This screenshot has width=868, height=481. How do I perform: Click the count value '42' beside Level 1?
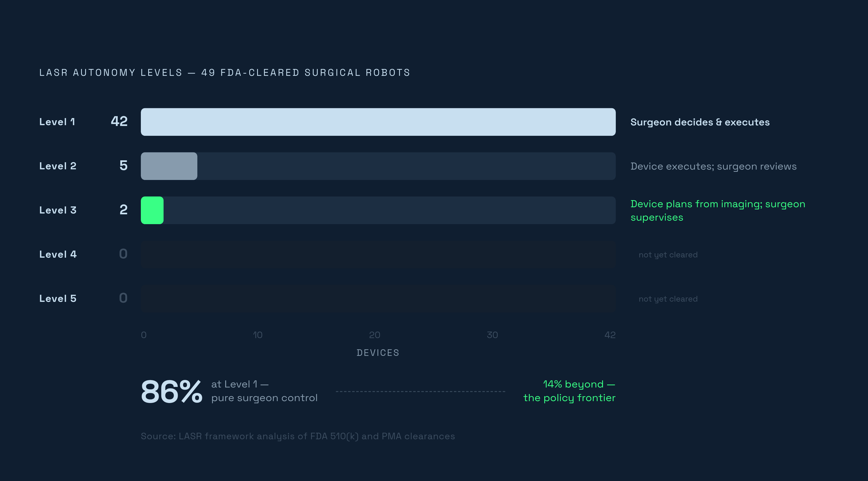119,122
